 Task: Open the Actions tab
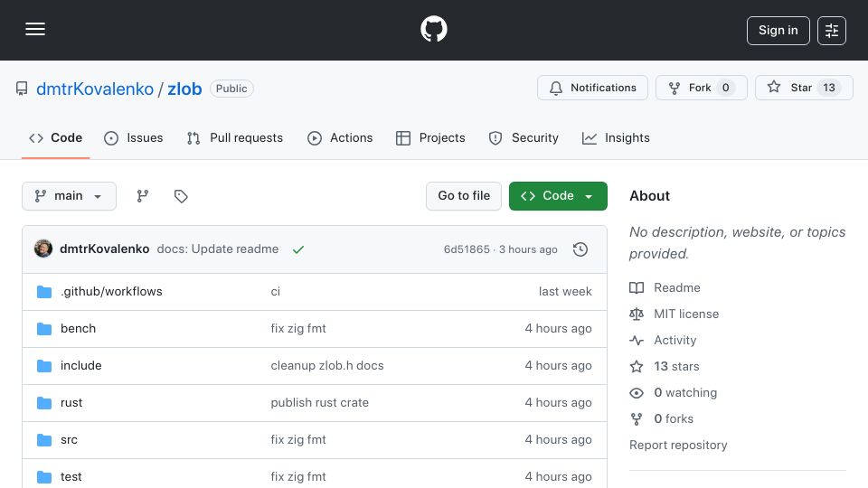click(340, 137)
